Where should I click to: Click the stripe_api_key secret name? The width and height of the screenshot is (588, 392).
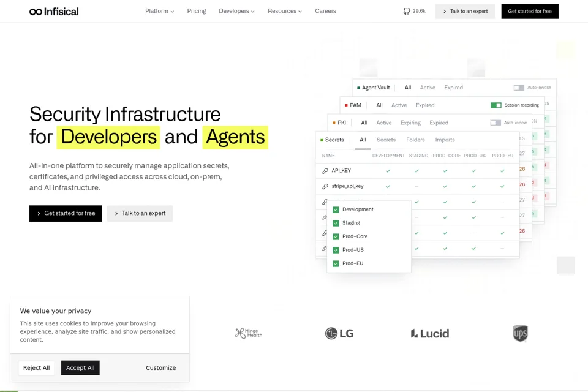click(348, 186)
